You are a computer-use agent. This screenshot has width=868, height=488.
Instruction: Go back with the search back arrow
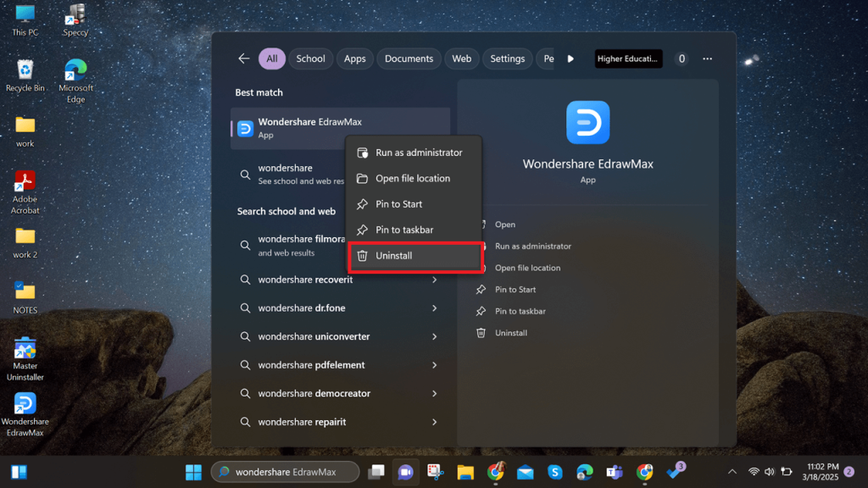click(244, 58)
